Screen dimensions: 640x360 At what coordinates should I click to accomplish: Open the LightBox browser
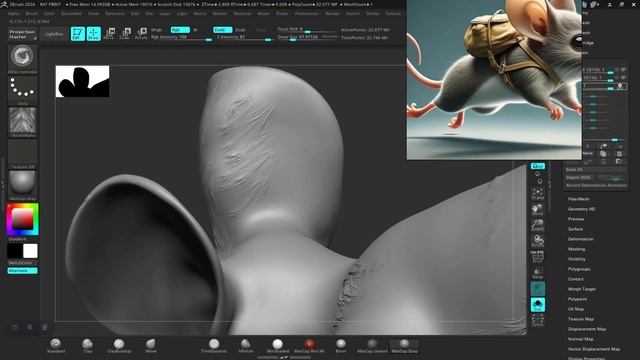[x=54, y=34]
